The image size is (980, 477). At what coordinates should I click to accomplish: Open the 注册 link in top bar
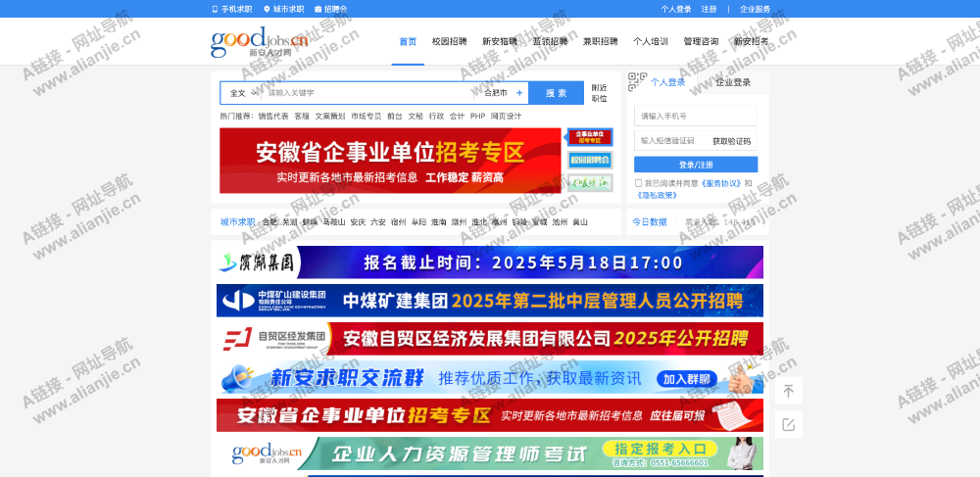(x=709, y=10)
